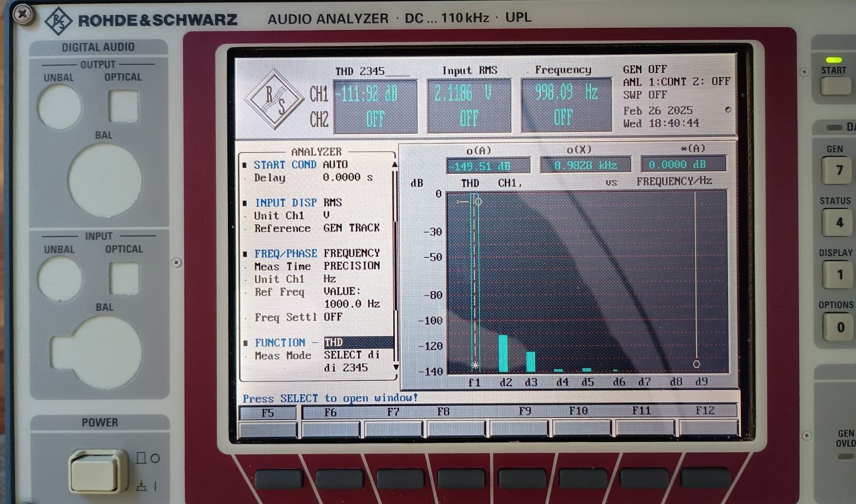The width and height of the screenshot is (856, 504).
Task: Click the digital output OPTICAL port
Action: (x=124, y=106)
